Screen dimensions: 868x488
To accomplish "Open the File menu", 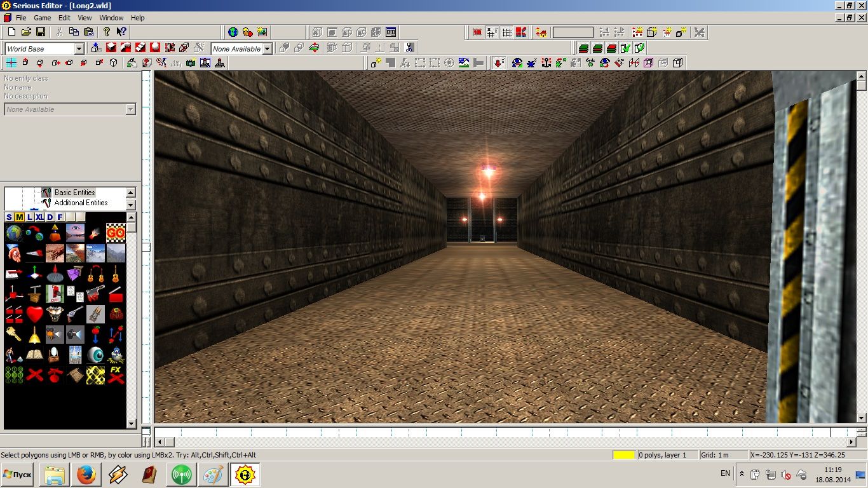I will (x=21, y=18).
